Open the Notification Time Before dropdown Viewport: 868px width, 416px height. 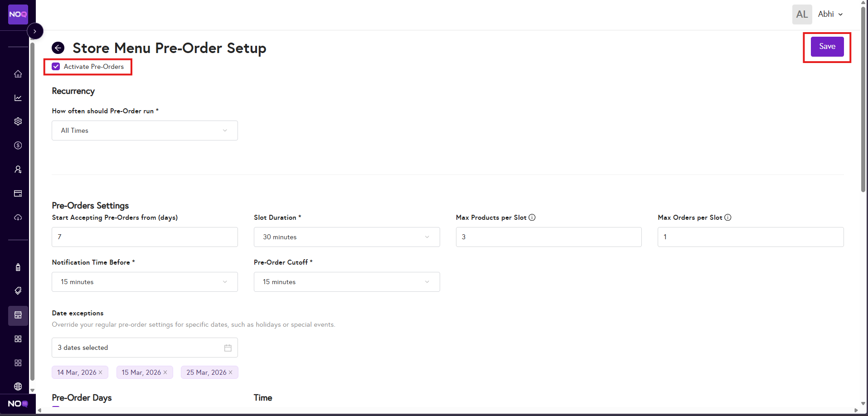click(145, 282)
